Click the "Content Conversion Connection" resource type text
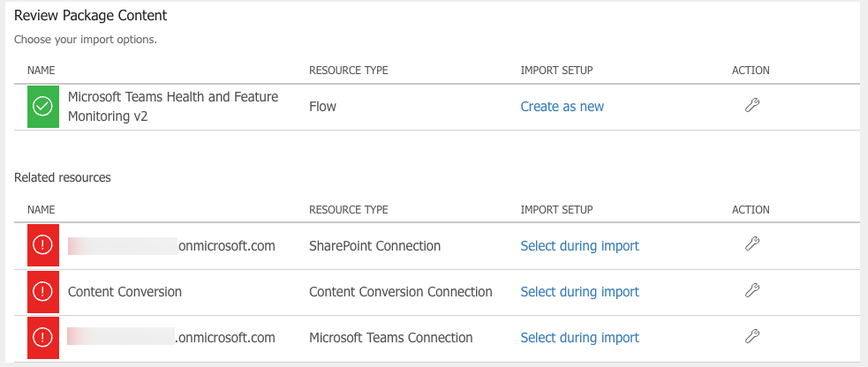 tap(400, 292)
